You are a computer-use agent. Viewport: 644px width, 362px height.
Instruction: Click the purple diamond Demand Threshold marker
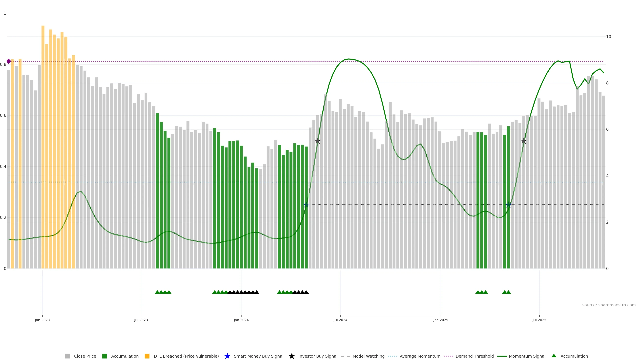[9, 61]
